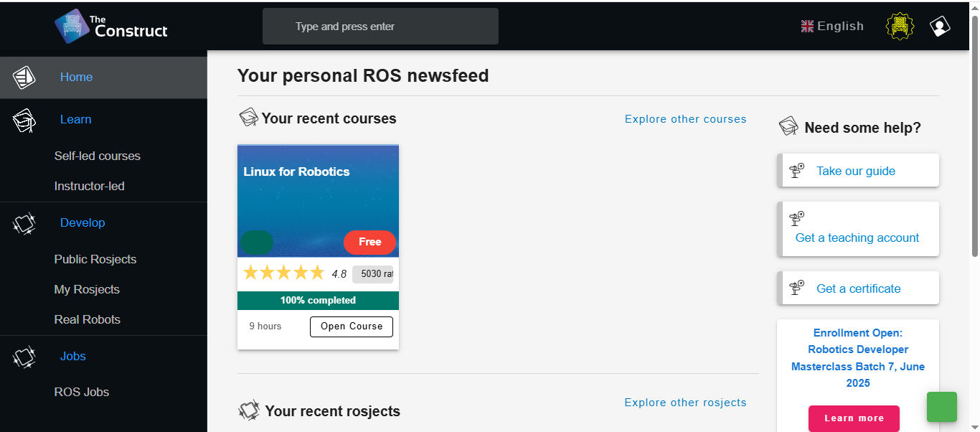The width and height of the screenshot is (980, 432).
Task: Open Get a teaching account link
Action: click(857, 238)
